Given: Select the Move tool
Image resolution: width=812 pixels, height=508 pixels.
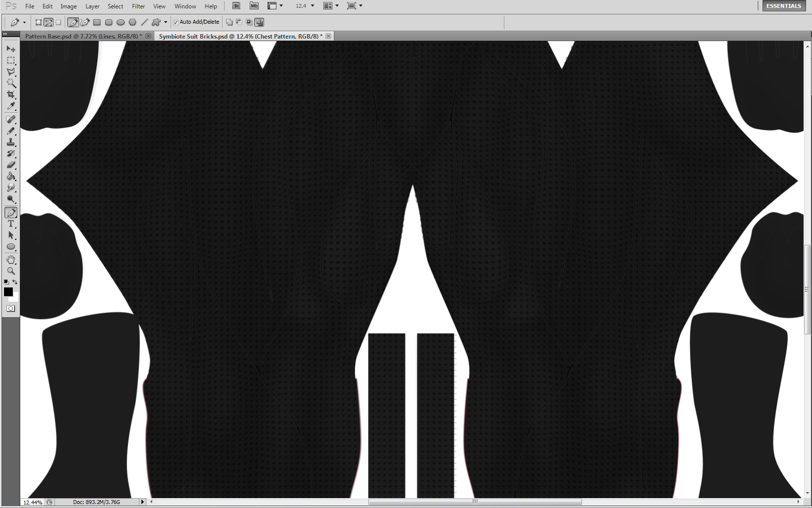Looking at the screenshot, I should [x=11, y=49].
